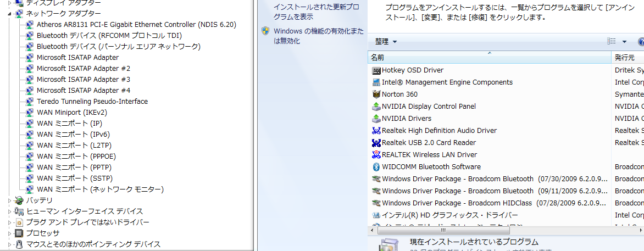The width and height of the screenshot is (644, 251).
Task: Expand プラグ アンド プレイではないドライバー node
Action: [9, 222]
